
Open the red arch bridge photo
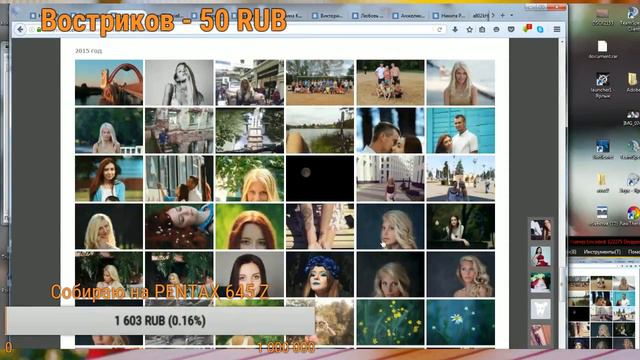(x=109, y=82)
